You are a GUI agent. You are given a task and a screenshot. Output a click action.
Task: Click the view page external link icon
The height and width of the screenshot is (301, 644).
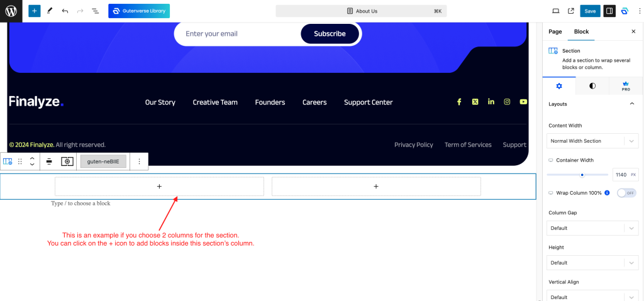(x=571, y=11)
